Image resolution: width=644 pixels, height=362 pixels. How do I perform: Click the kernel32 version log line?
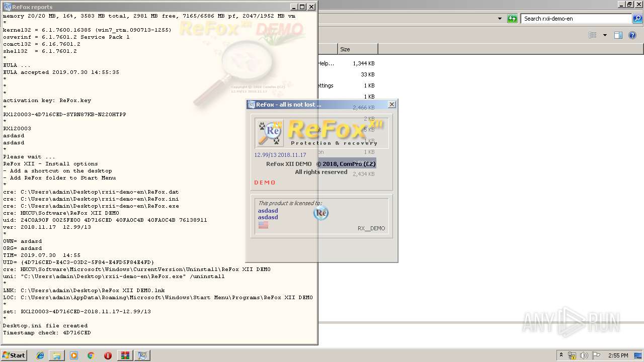(87, 30)
